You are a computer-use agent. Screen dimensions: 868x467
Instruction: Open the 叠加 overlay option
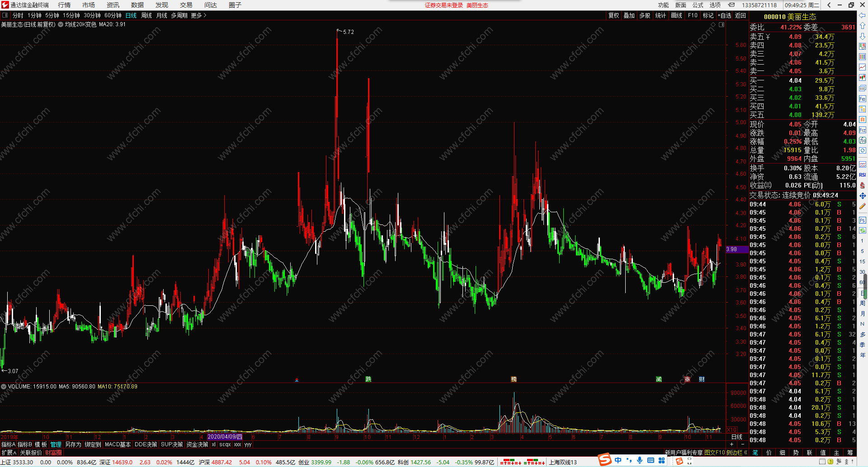click(x=629, y=15)
